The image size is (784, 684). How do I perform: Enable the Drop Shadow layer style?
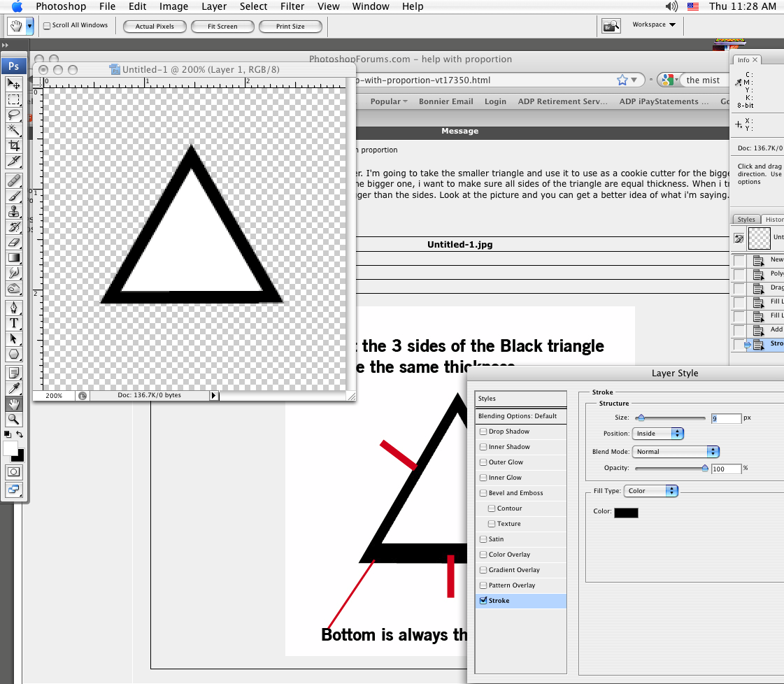pos(483,432)
